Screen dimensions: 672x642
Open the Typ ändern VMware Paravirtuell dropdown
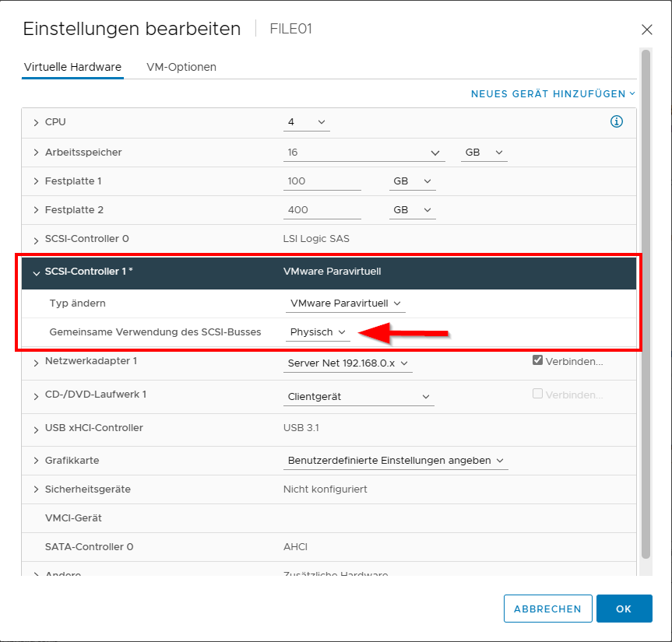pos(345,303)
